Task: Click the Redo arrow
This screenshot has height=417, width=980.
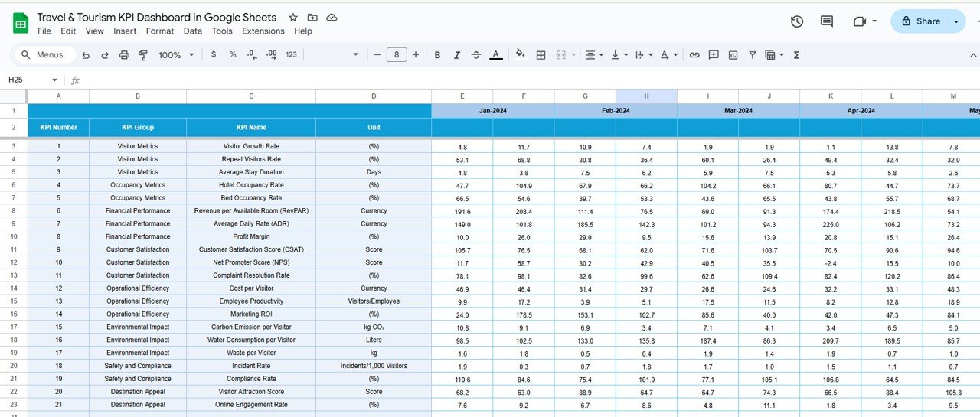Action: 104,55
